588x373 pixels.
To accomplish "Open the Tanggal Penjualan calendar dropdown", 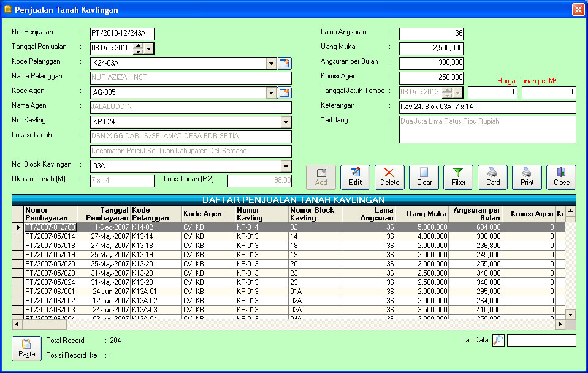I will [149, 48].
